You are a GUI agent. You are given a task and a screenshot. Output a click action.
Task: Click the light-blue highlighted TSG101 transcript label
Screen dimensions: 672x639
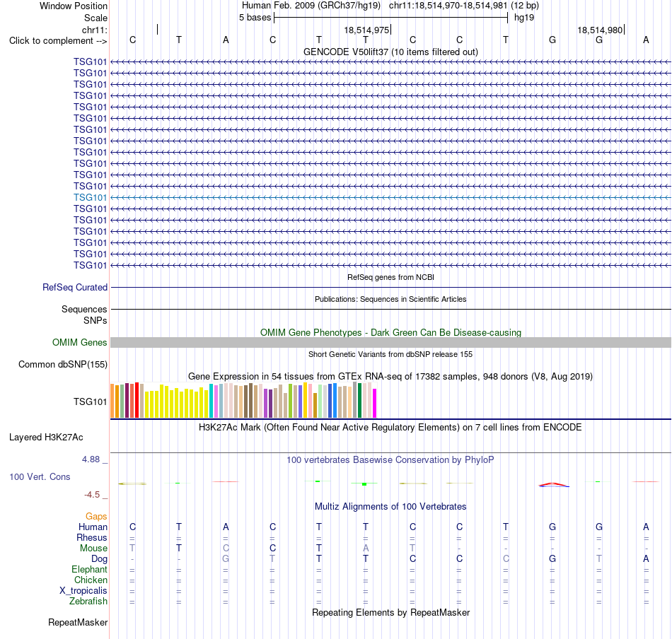pos(90,197)
